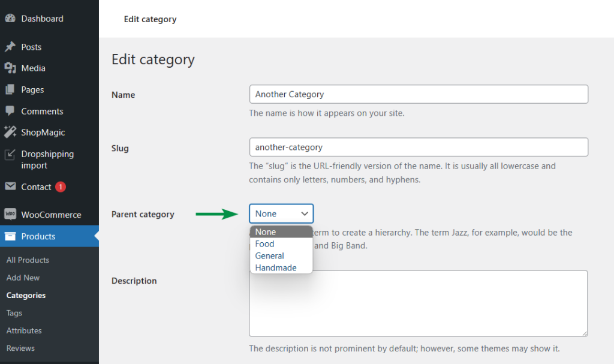Choose Handmade as parent category
This screenshot has width=614, height=364.
point(276,268)
